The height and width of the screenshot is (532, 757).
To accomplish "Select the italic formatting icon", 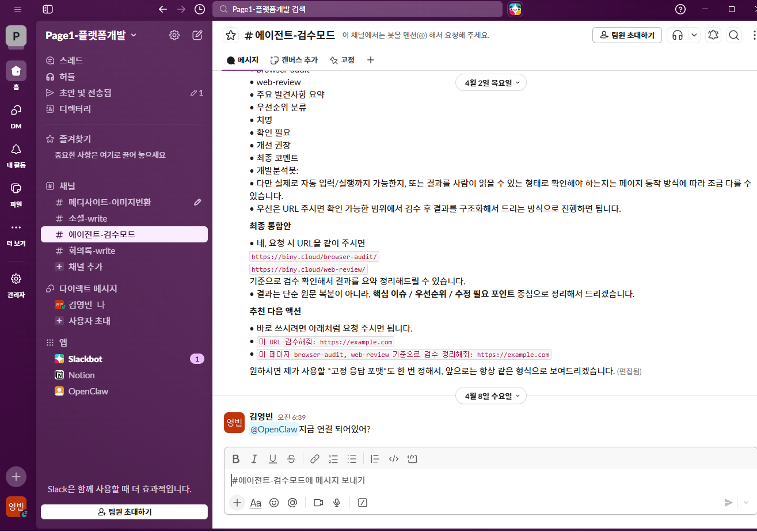I will (254, 458).
